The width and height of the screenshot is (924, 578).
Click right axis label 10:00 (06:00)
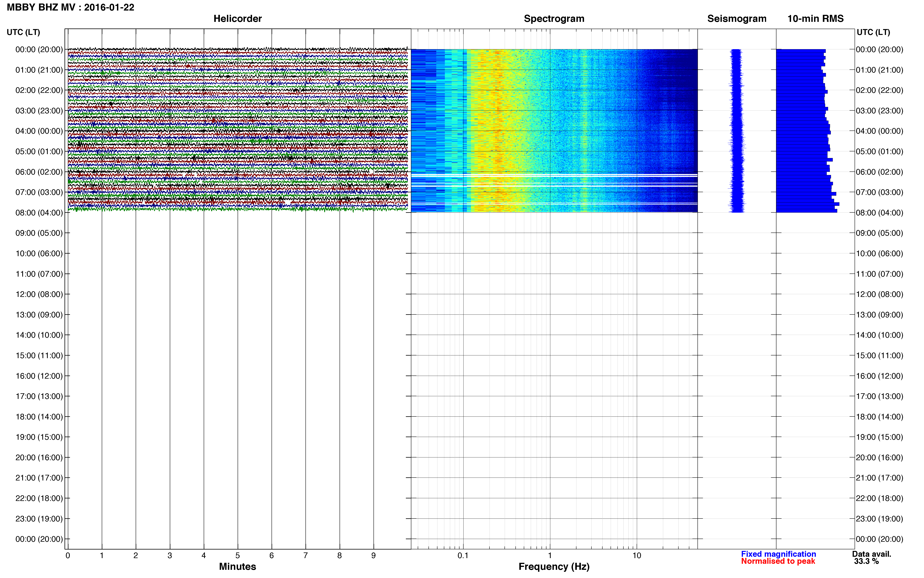(879, 253)
